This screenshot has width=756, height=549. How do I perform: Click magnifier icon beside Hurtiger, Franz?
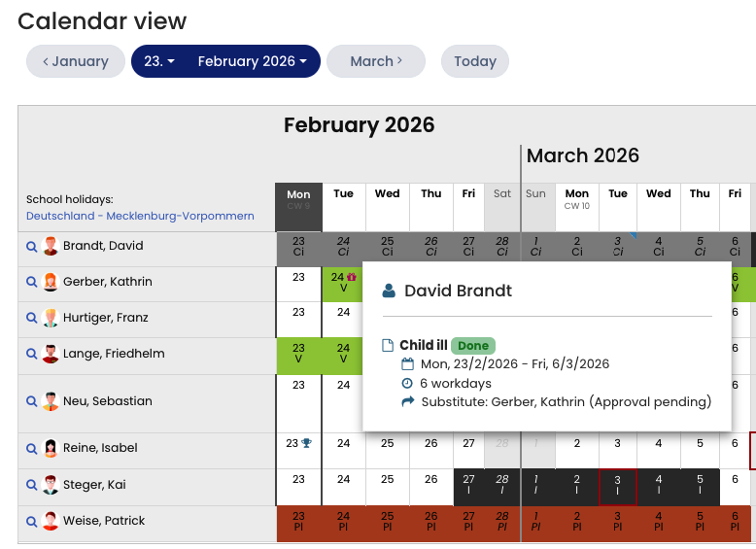point(31,319)
